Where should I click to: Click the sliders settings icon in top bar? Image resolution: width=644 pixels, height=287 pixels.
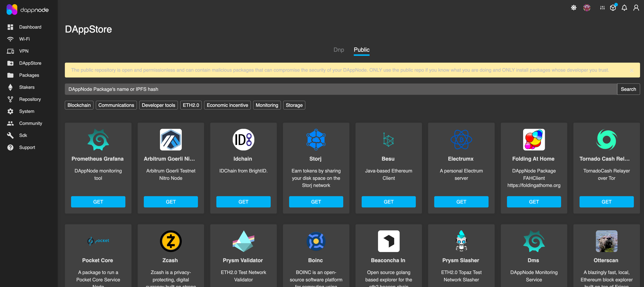602,8
